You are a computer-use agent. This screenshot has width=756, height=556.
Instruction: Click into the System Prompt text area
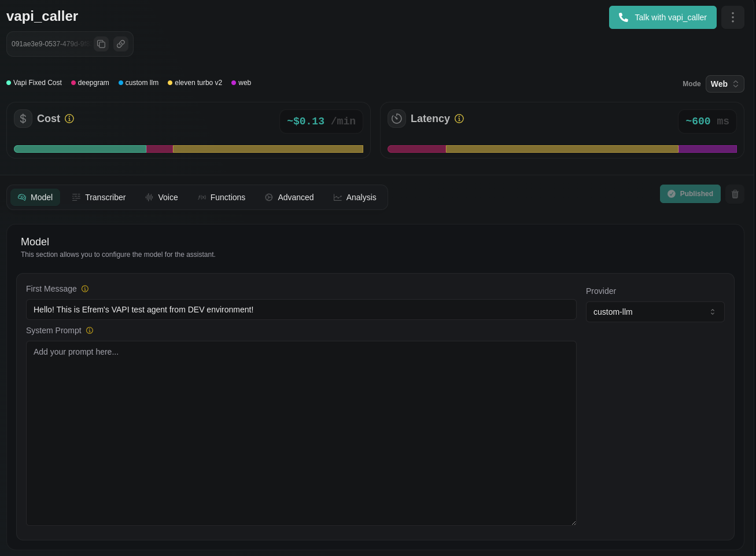[301, 433]
